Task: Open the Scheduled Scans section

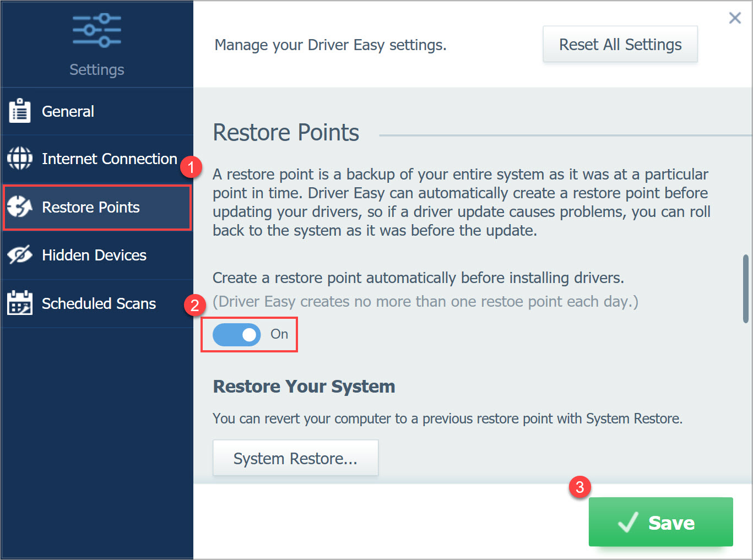Action: 99,302
